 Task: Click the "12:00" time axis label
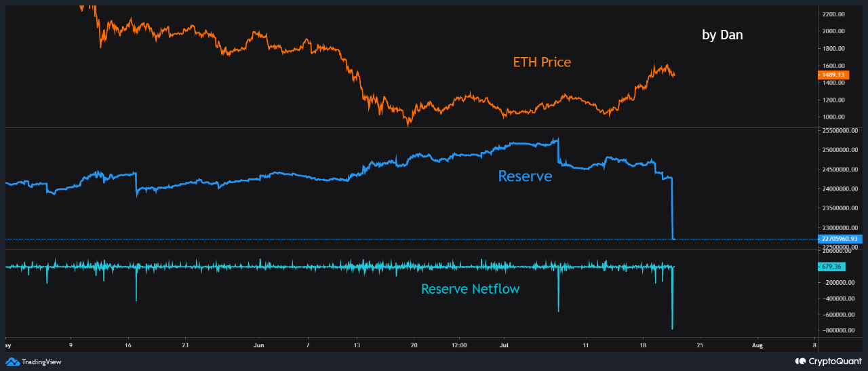click(x=459, y=345)
